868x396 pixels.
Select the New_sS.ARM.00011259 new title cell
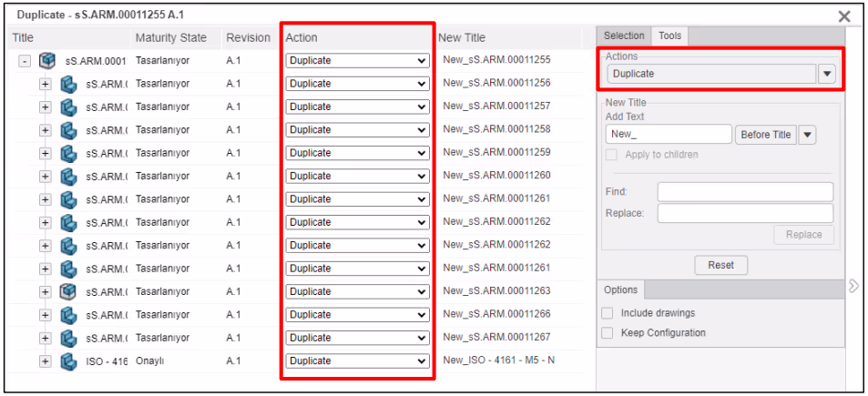496,152
